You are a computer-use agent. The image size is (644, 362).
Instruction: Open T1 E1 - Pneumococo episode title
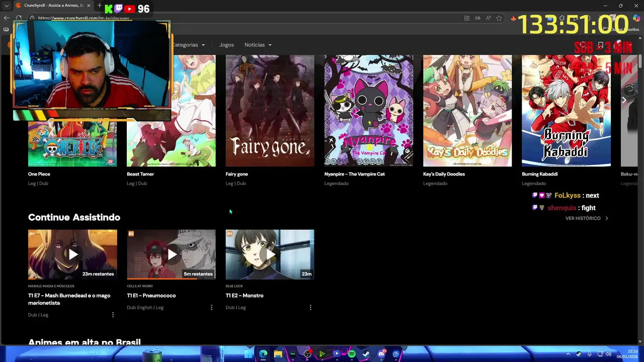point(151,296)
